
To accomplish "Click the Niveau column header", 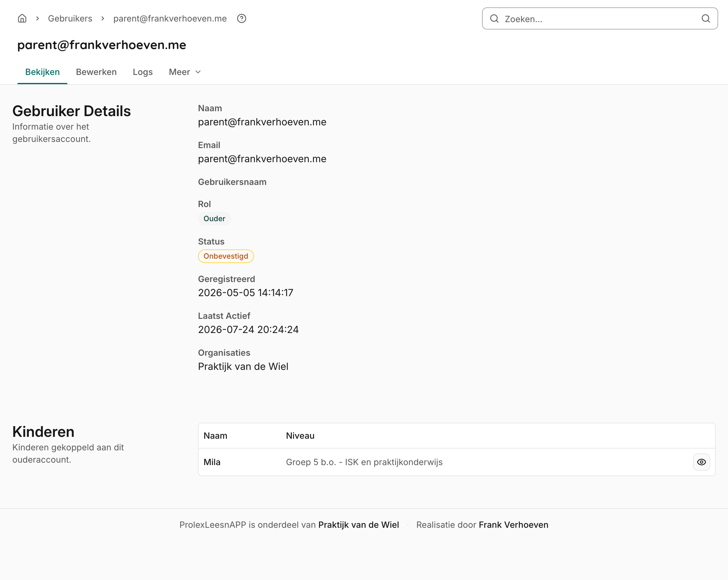I will tap(300, 436).
